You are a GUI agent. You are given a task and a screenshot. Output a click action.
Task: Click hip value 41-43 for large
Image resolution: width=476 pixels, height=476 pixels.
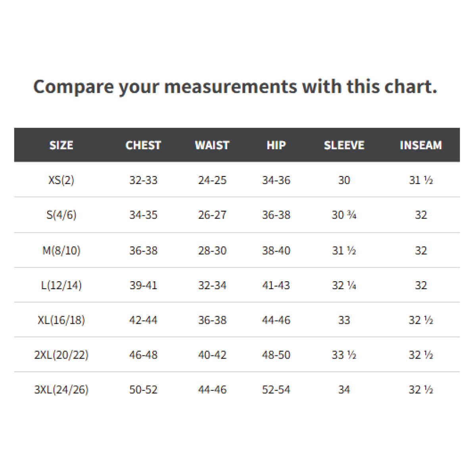(x=276, y=285)
